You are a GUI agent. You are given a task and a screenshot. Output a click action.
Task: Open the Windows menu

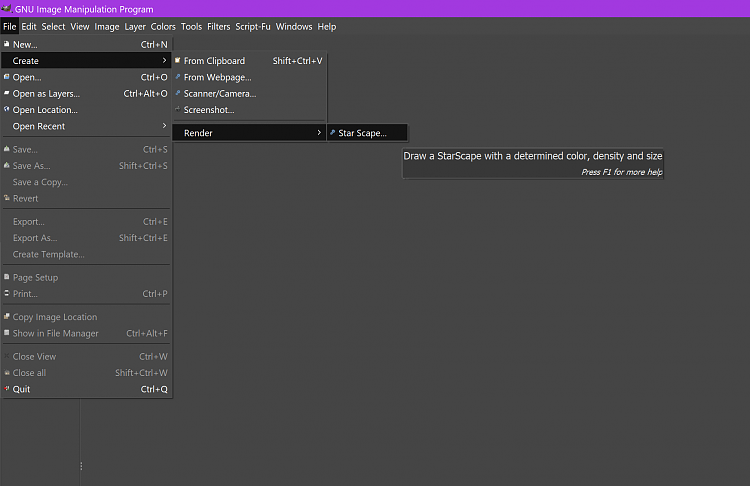coord(294,27)
